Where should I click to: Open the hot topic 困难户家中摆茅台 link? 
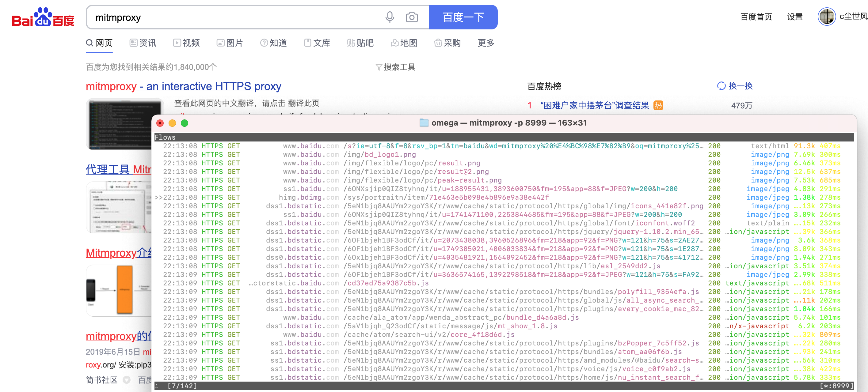594,106
